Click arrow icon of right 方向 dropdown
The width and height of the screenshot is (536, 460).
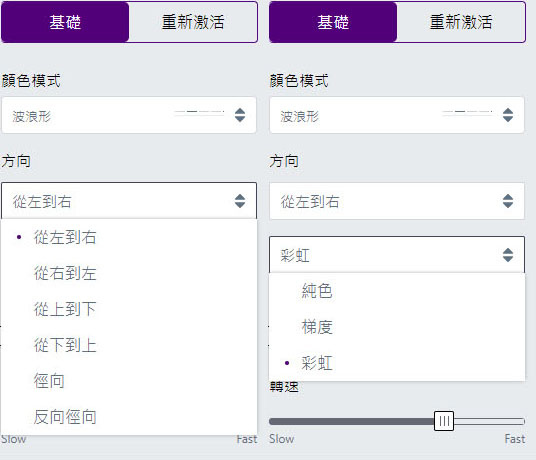(508, 201)
